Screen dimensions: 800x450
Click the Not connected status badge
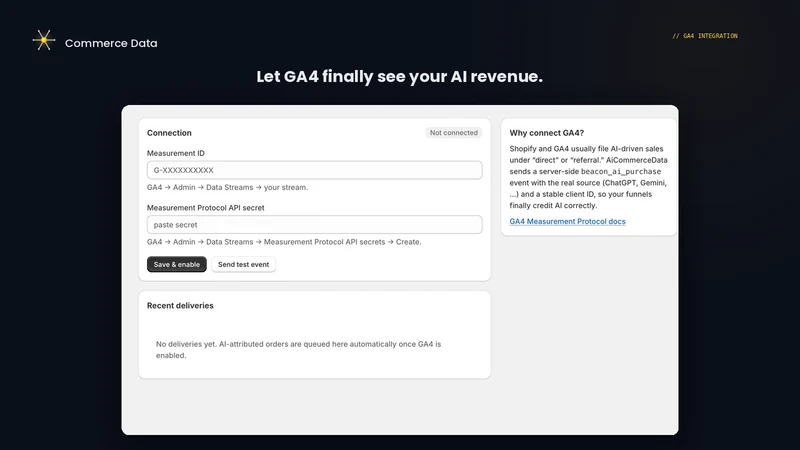pyautogui.click(x=454, y=133)
